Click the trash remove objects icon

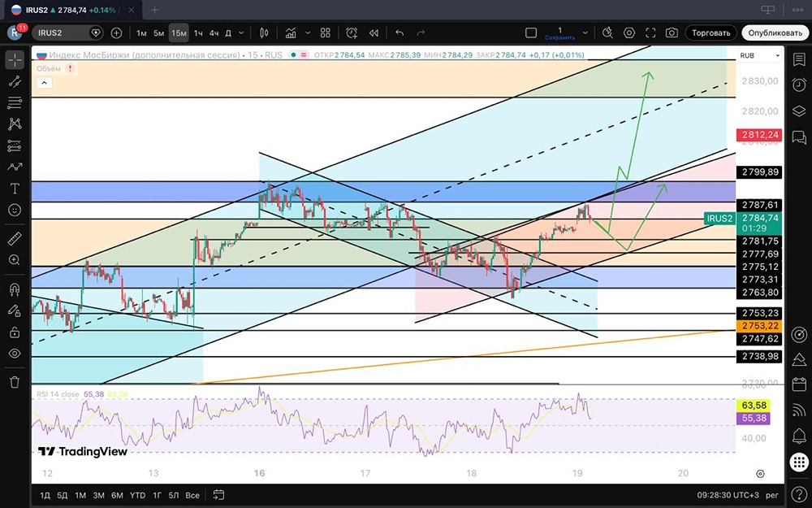pyautogui.click(x=15, y=383)
